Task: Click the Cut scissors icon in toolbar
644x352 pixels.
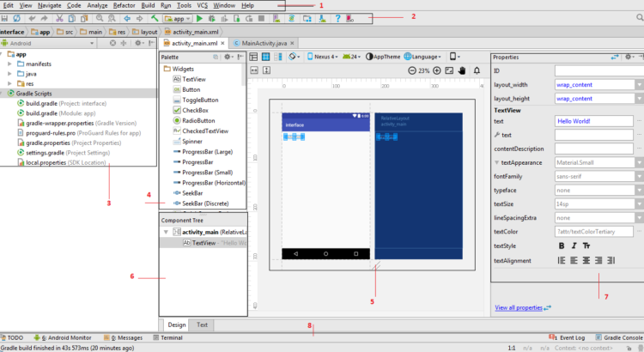Action: (x=60, y=18)
